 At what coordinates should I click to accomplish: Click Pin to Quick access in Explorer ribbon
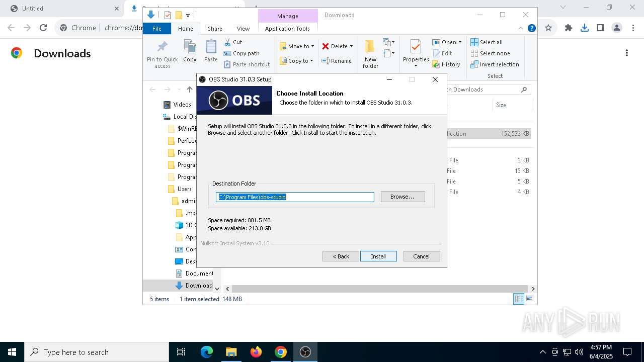pos(162,54)
